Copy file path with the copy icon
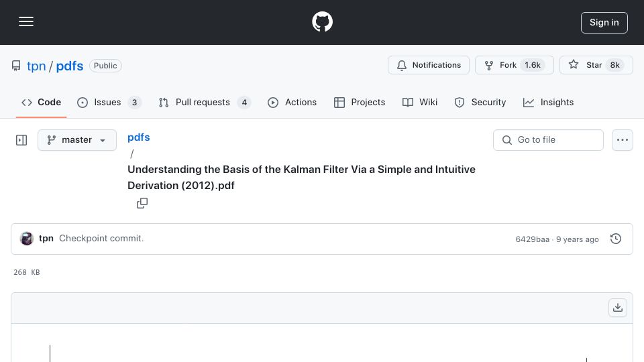Screen dimensions: 644x362 pos(142,202)
